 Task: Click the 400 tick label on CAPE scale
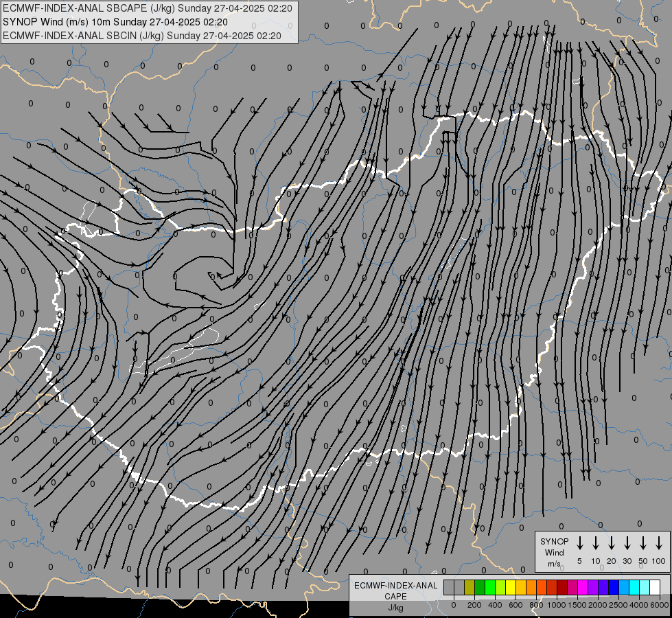495,605
